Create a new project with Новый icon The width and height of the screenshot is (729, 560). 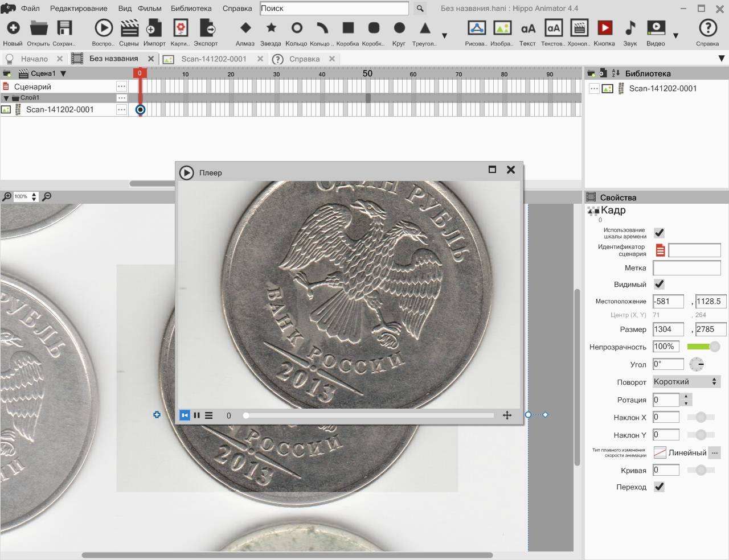point(13,28)
